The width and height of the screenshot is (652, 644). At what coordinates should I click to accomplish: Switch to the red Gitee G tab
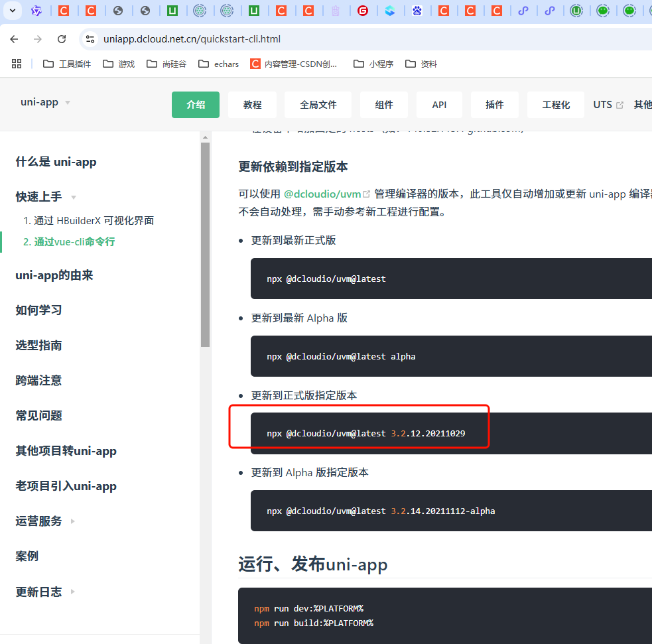click(x=363, y=11)
